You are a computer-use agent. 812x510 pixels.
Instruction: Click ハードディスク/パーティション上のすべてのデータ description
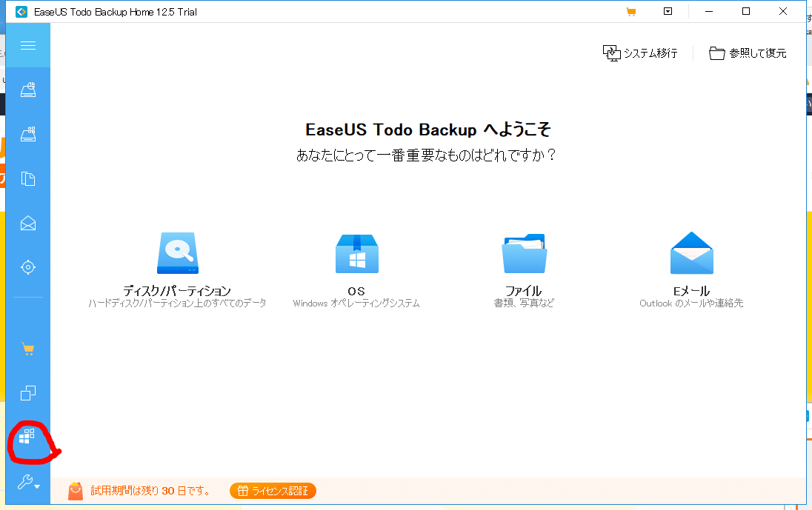tap(177, 303)
